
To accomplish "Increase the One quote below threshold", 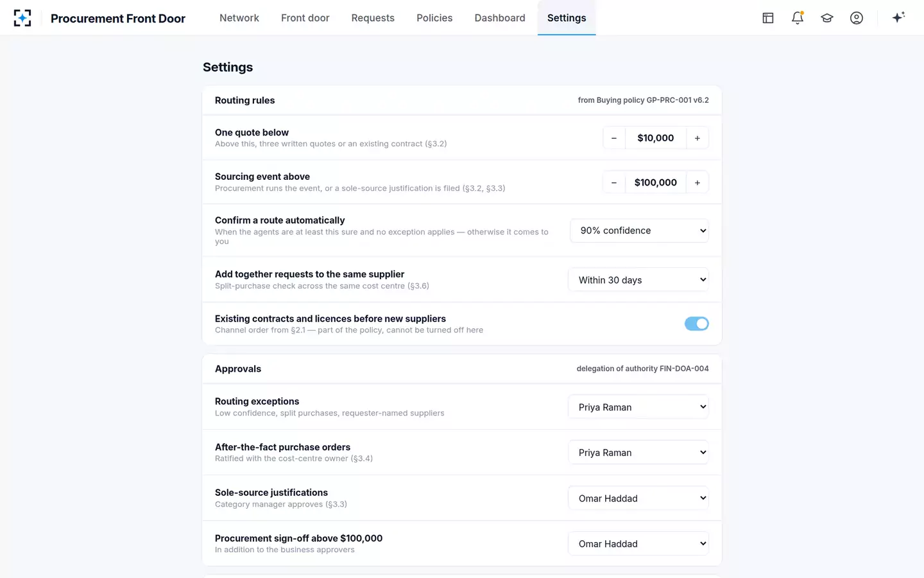I will click(x=697, y=138).
